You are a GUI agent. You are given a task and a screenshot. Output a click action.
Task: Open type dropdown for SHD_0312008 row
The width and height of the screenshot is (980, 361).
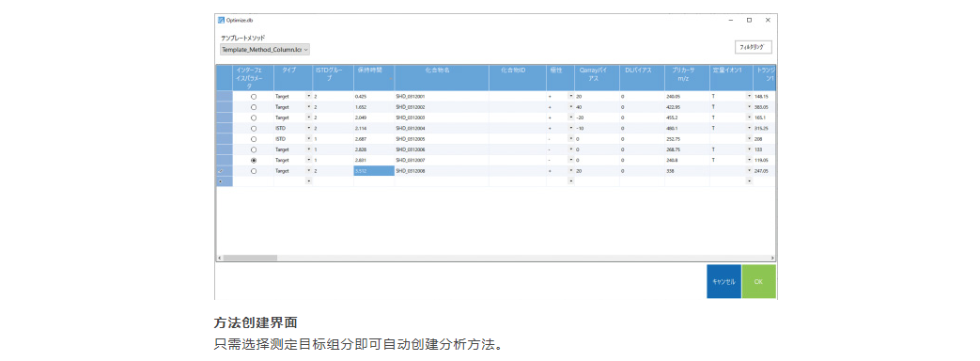(x=309, y=171)
